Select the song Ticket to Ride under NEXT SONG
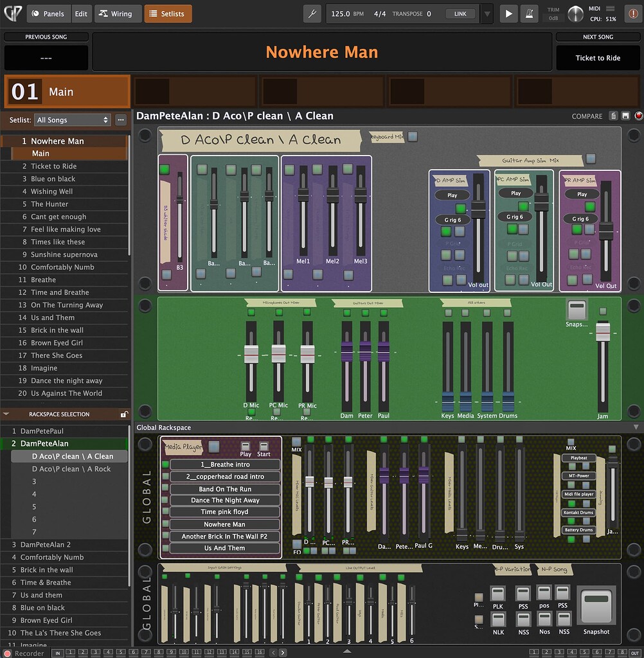 click(598, 58)
